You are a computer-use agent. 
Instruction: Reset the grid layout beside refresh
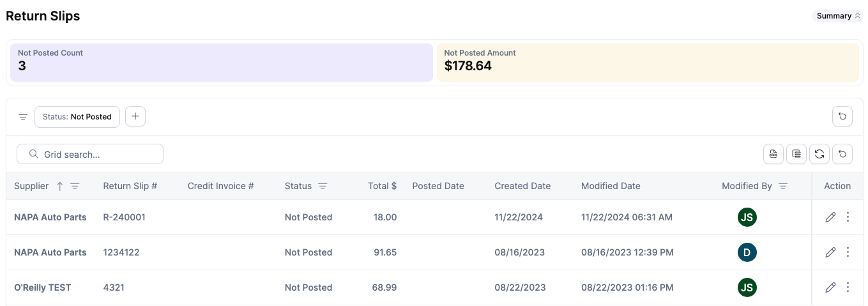tap(842, 154)
